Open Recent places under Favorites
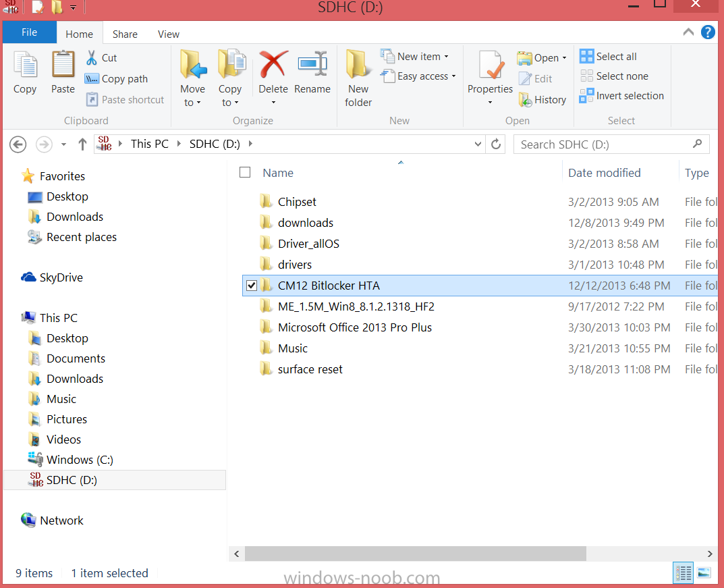 pos(72,237)
